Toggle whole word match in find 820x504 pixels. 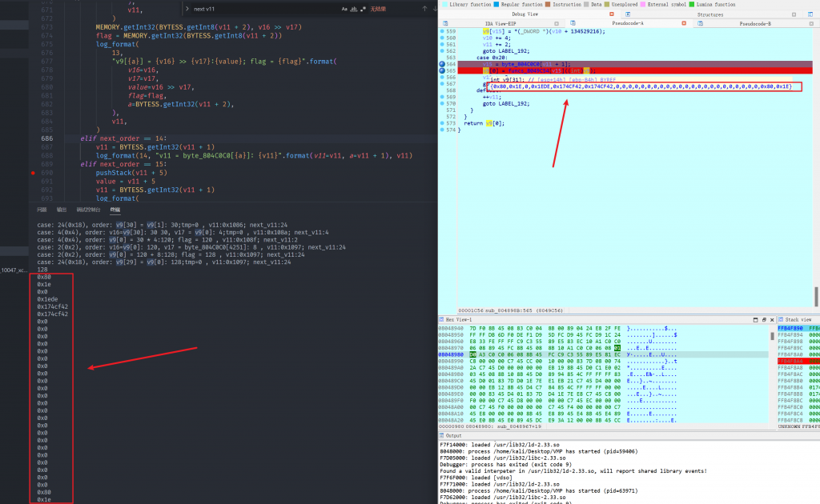coord(356,9)
